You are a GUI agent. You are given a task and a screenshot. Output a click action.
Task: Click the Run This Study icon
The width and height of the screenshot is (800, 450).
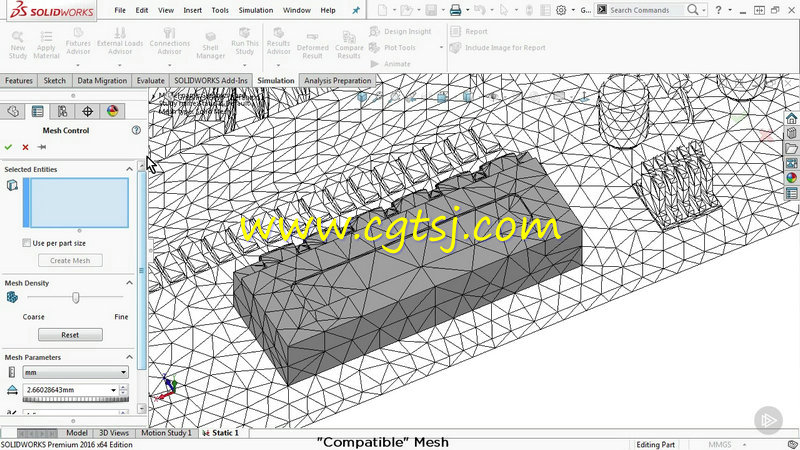pos(245,41)
